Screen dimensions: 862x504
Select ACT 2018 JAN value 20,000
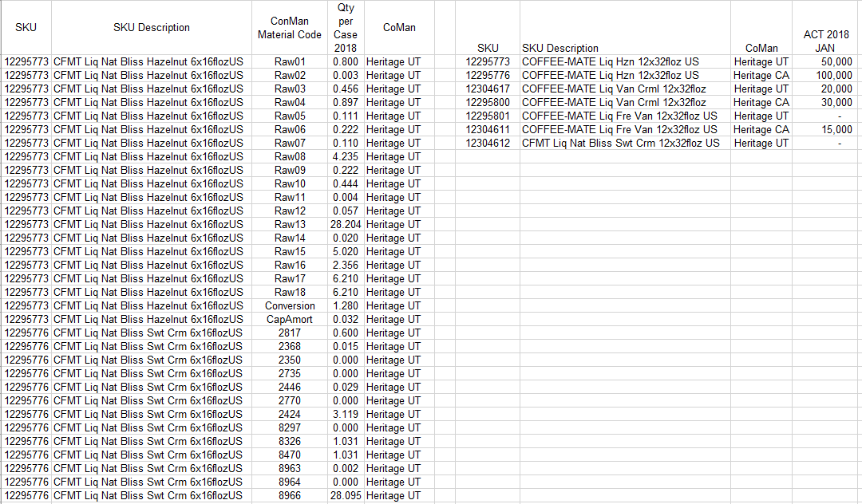click(x=826, y=89)
